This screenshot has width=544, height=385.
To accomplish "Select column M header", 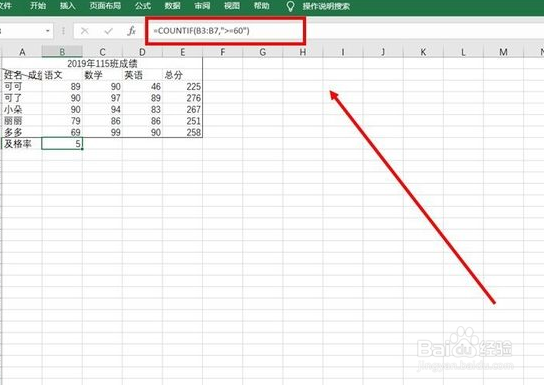I will 503,52.
